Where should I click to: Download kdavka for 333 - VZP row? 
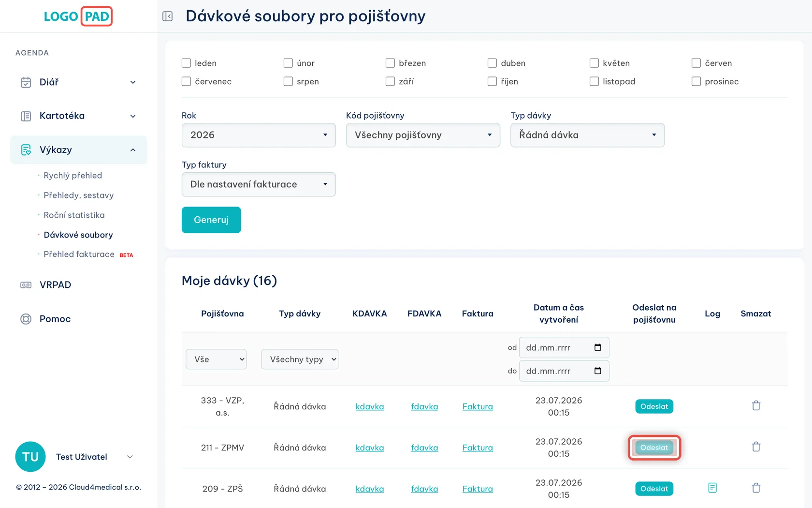click(370, 406)
